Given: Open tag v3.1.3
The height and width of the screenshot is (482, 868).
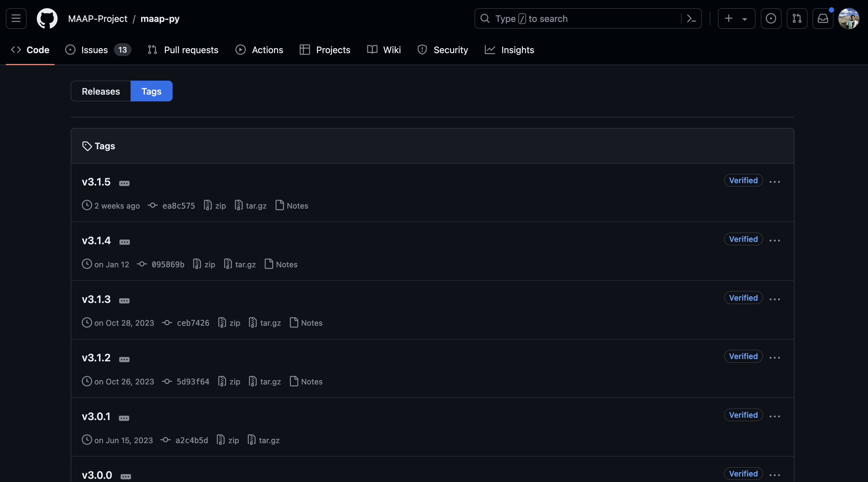Looking at the screenshot, I should coord(96,299).
